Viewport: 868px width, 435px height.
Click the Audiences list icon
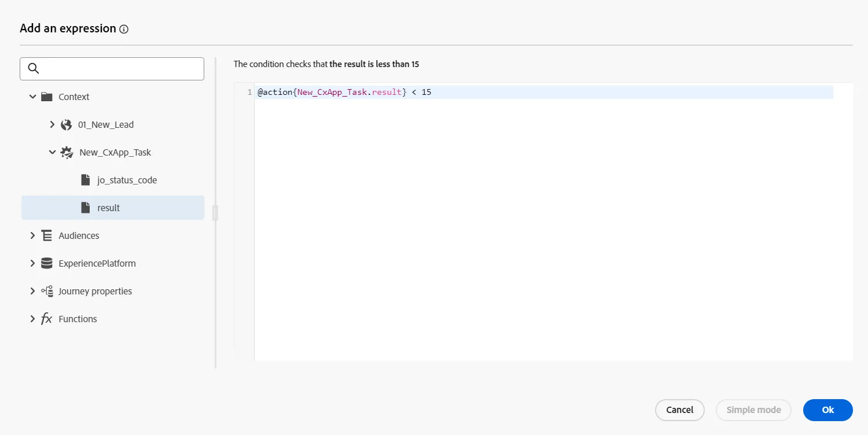click(47, 235)
